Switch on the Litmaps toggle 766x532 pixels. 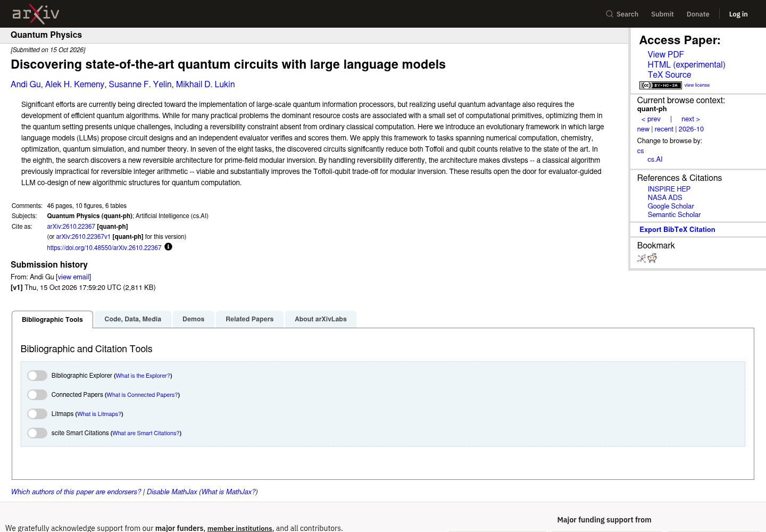(x=37, y=414)
